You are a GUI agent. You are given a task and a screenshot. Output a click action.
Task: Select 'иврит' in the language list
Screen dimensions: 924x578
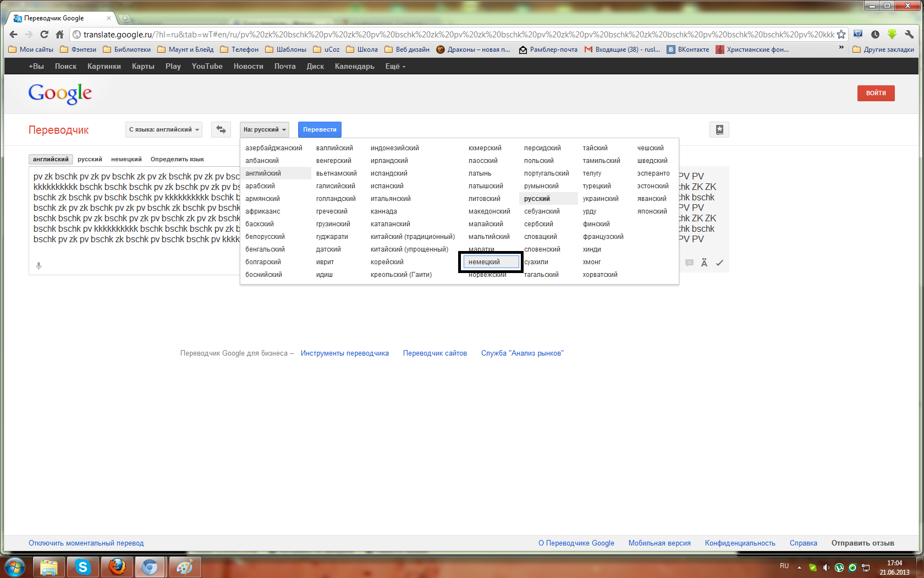coord(325,262)
